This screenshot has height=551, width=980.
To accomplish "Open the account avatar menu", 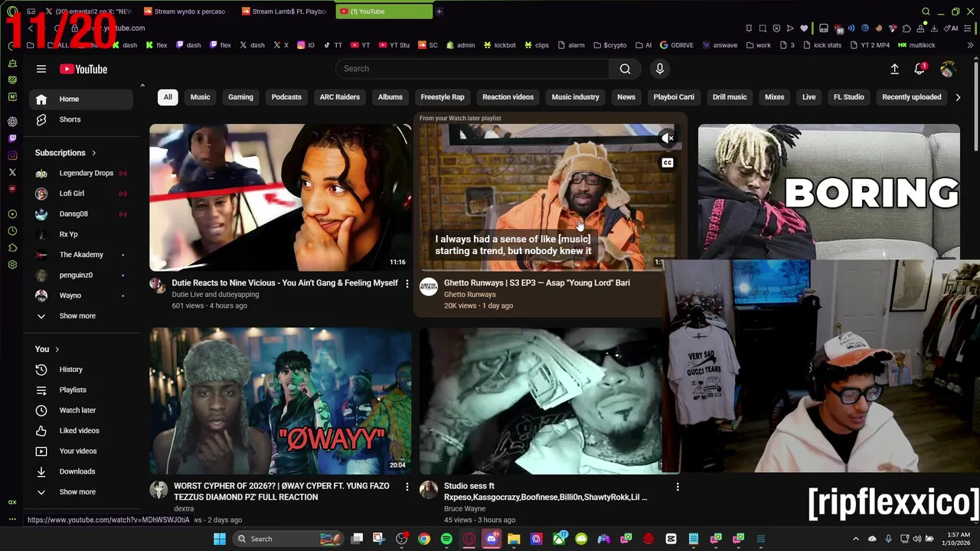I will tap(948, 69).
